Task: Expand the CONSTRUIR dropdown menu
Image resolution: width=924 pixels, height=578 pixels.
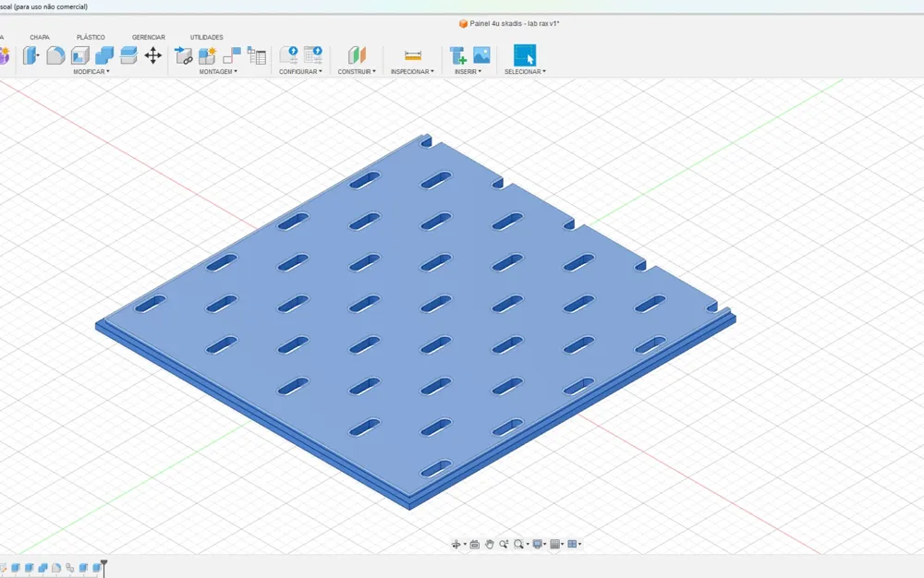Action: click(x=357, y=71)
